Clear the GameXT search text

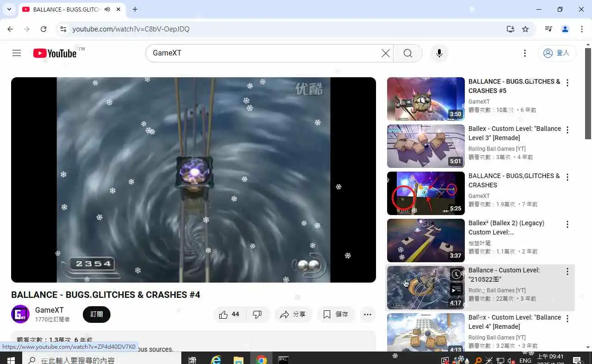tap(385, 53)
